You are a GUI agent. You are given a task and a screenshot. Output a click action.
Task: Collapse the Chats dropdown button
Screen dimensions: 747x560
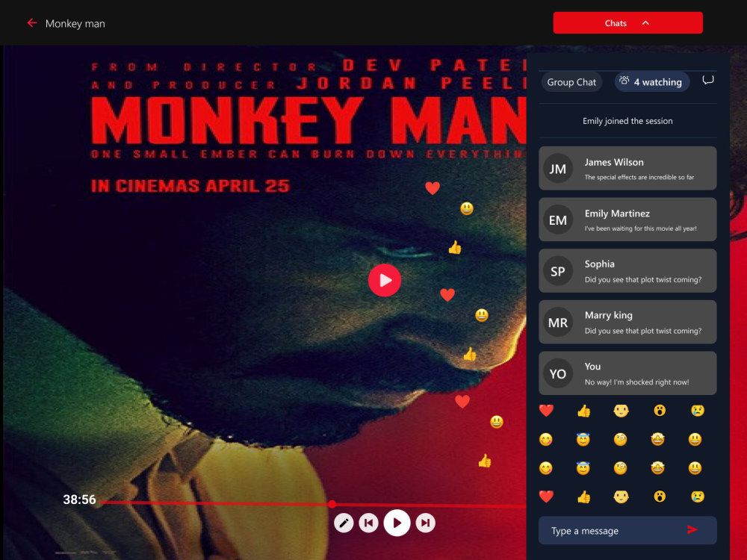627,23
